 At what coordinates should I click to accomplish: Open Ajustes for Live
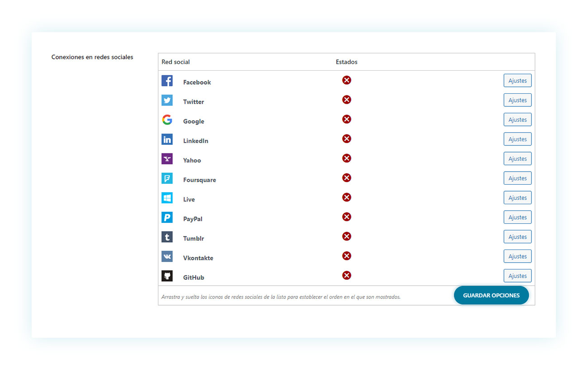[x=517, y=197]
